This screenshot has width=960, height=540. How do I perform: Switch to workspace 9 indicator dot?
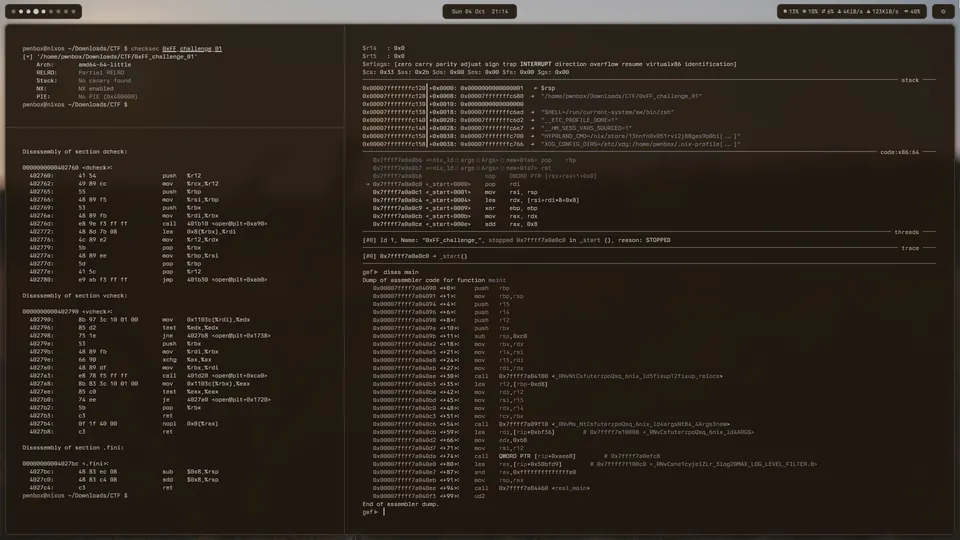[x=73, y=12]
